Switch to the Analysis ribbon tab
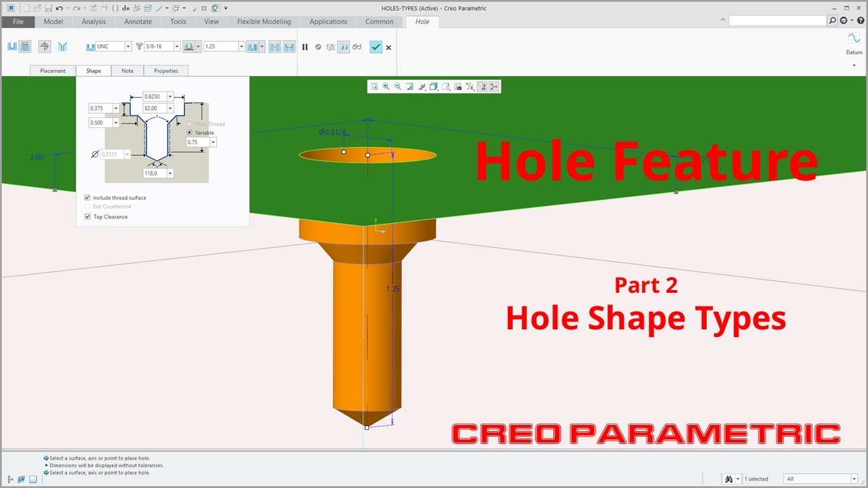 pos(94,22)
